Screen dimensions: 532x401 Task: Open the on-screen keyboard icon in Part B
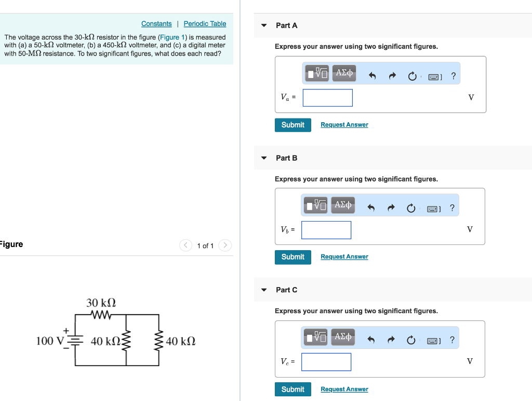[434, 208]
